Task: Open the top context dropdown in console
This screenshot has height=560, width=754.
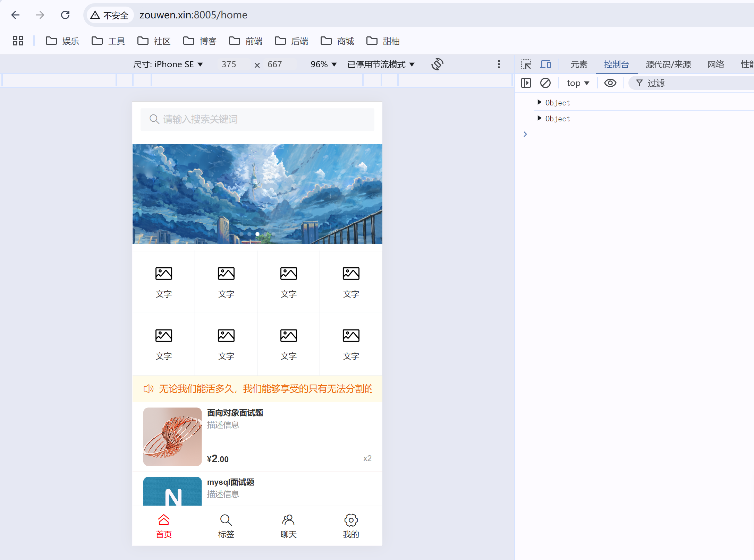Action: click(x=578, y=83)
